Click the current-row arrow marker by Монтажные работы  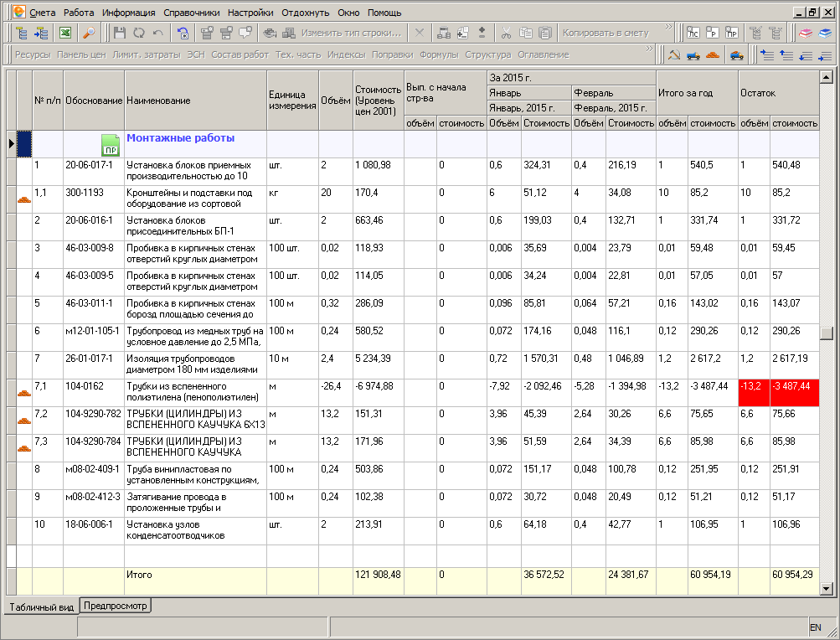pyautogui.click(x=11, y=143)
